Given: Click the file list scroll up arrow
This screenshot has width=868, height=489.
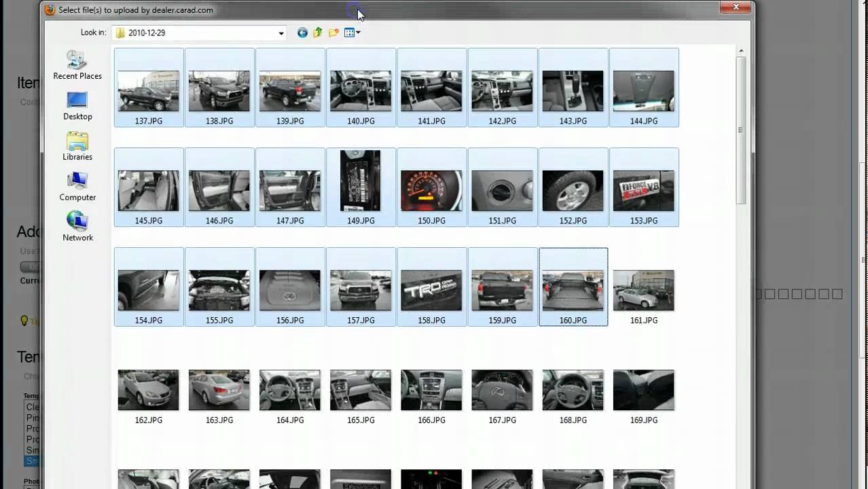Looking at the screenshot, I should tap(741, 51).
